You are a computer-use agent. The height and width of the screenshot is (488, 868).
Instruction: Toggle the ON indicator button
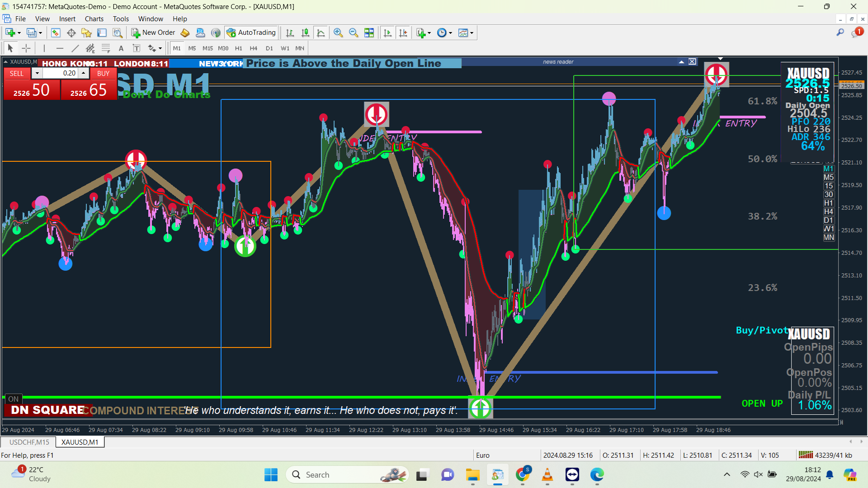pos(13,399)
